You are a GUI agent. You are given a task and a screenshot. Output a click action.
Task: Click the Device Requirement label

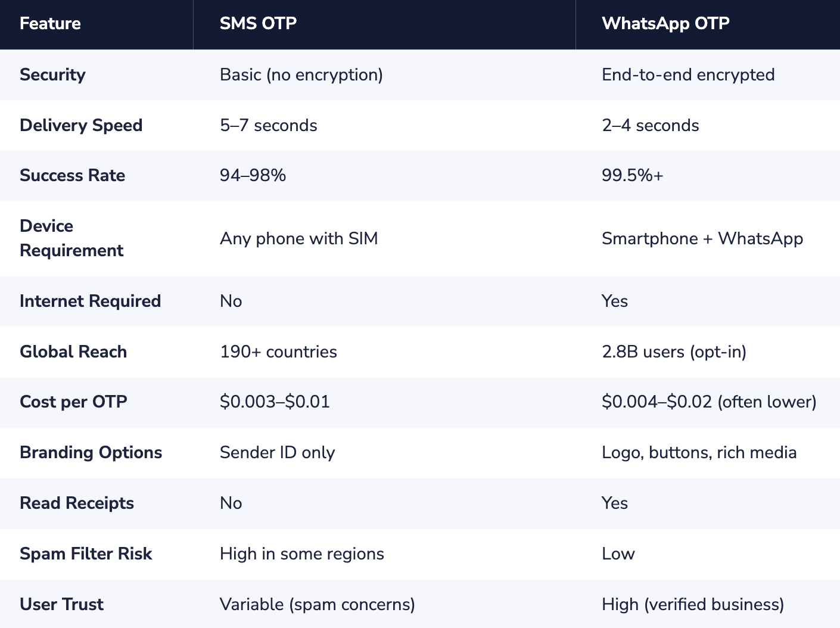pyautogui.click(x=71, y=238)
